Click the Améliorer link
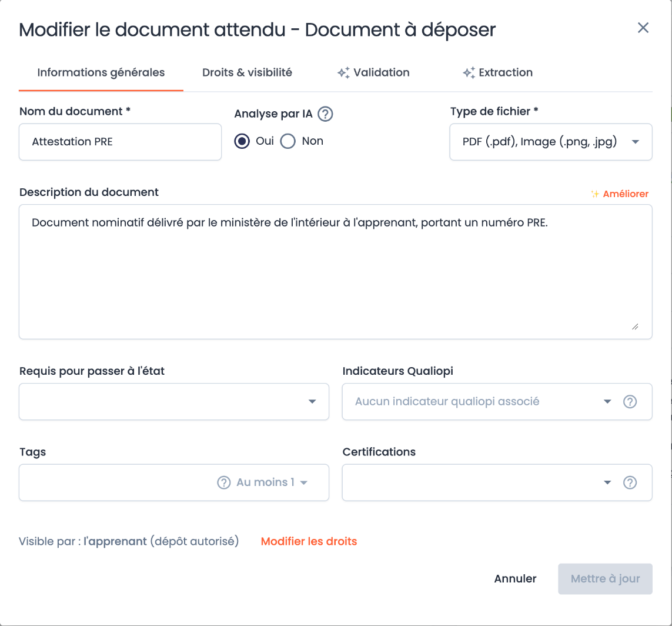Viewport: 672px width, 626px height. (626, 194)
